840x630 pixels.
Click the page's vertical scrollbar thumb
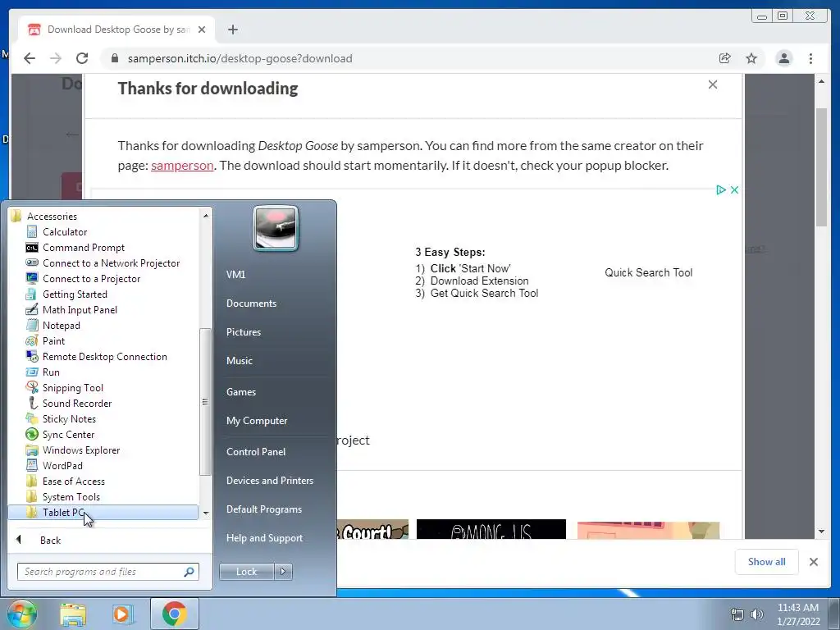[820, 167]
